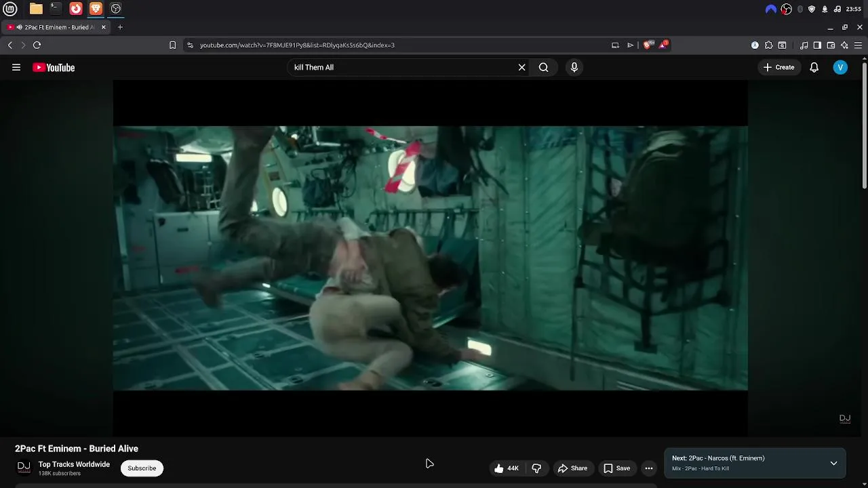
Task: Open the file manager from the panel
Action: point(36,9)
